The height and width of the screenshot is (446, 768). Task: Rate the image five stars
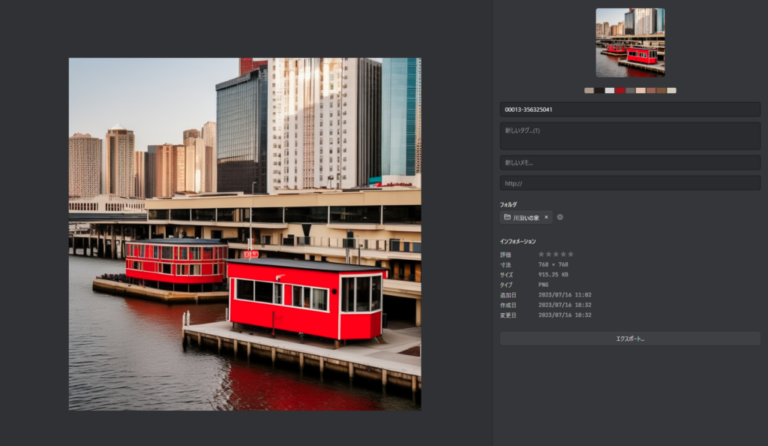[572, 254]
